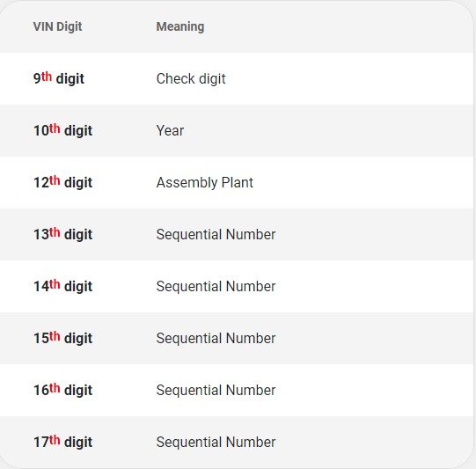This screenshot has height=469, width=476.
Task: Click the Check digit meaning cell
Action: tap(191, 79)
